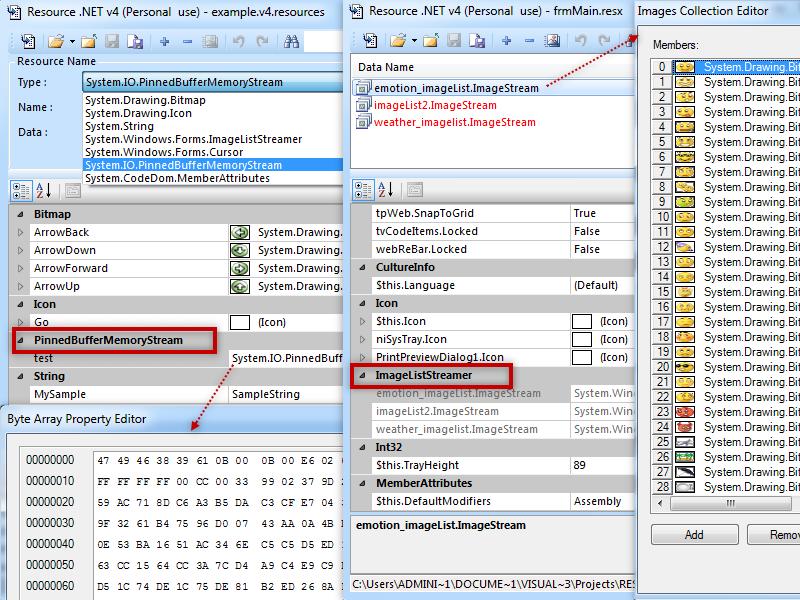Click the binoculars find icon

(291, 42)
